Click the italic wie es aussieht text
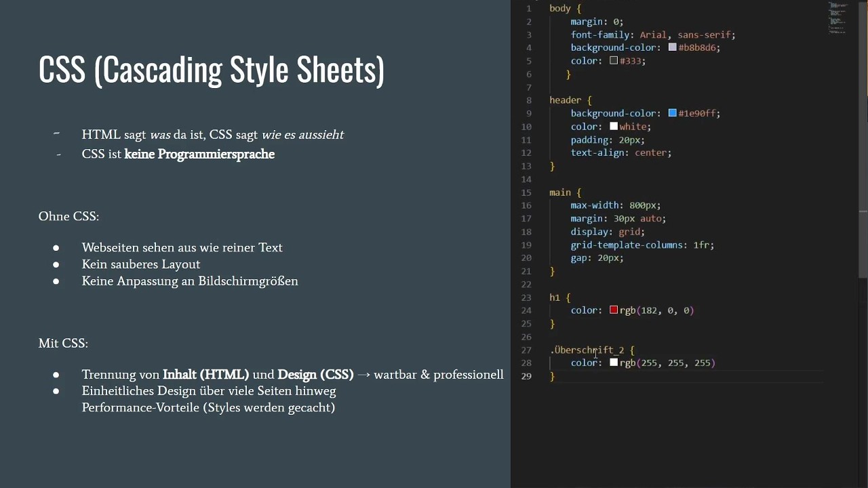Viewport: 868px width, 488px height. pos(302,134)
